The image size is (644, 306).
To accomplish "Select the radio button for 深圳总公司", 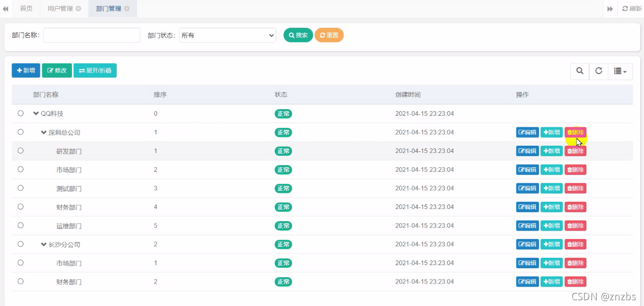I will 20,132.
